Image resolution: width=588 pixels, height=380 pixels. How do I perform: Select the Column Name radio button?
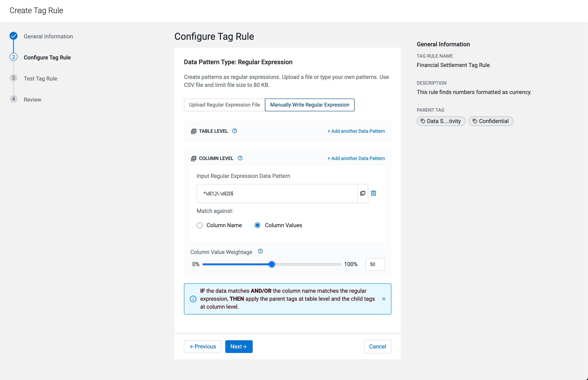[x=199, y=225]
